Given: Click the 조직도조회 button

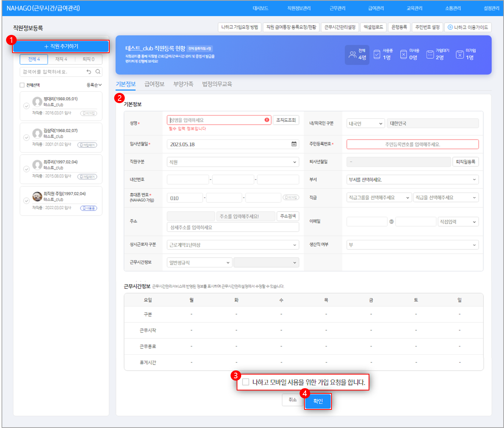Looking at the screenshot, I should tap(286, 120).
